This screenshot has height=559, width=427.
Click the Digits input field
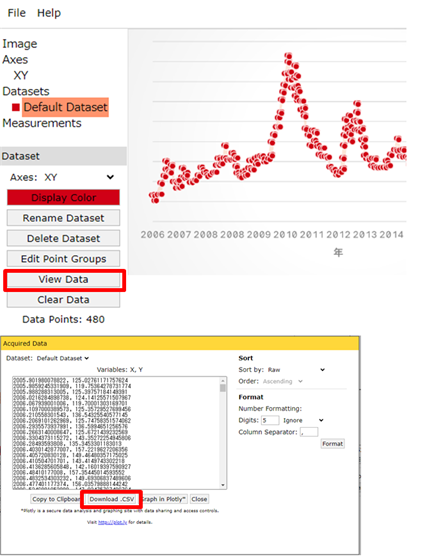(x=270, y=420)
